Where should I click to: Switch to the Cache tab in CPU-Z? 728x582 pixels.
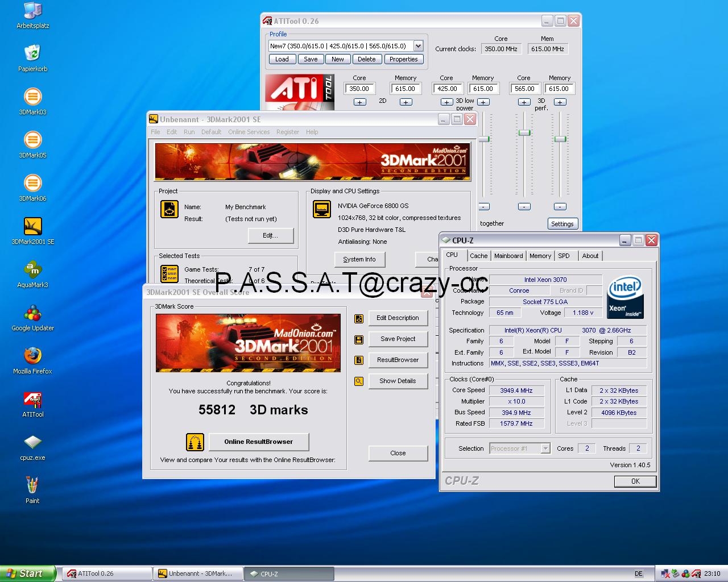click(x=479, y=256)
